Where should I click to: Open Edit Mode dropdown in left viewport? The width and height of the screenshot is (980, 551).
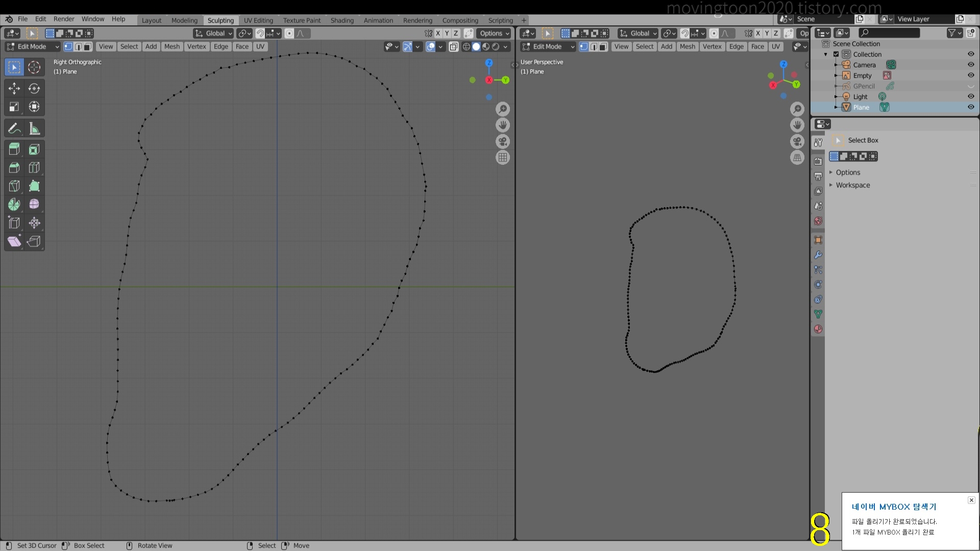pyautogui.click(x=33, y=46)
